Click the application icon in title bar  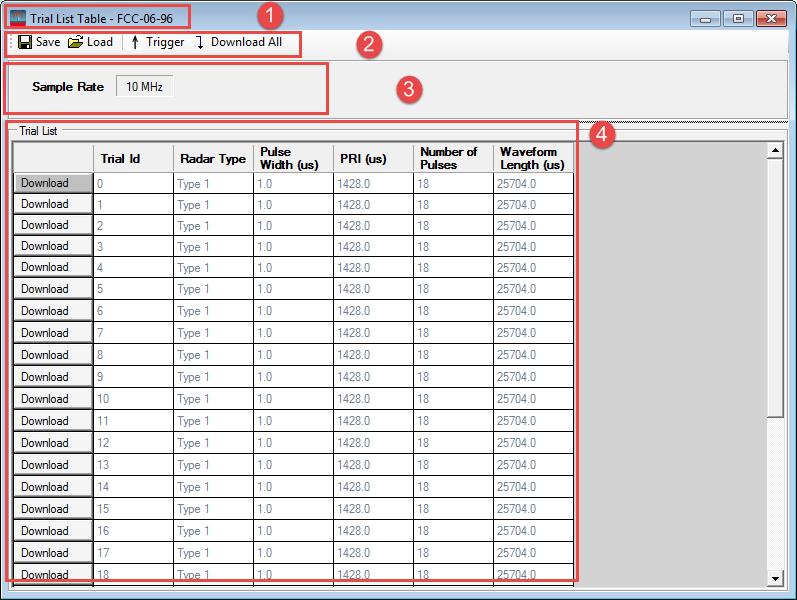click(18, 18)
